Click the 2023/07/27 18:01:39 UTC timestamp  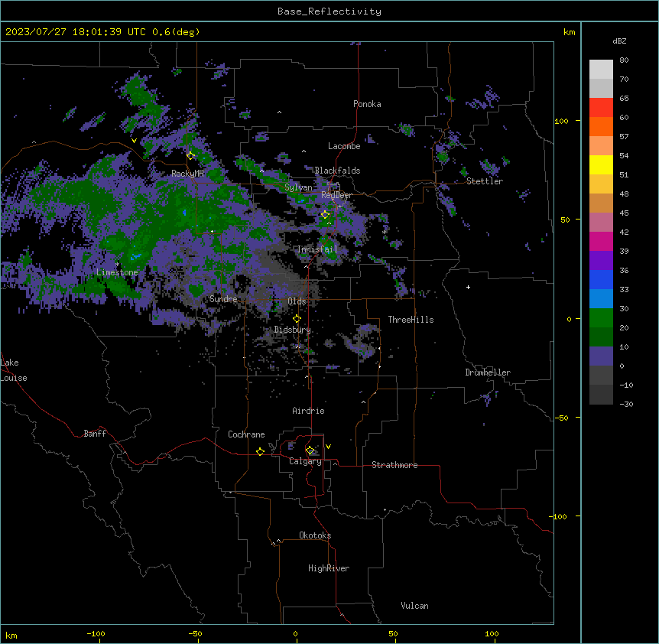tap(75, 32)
